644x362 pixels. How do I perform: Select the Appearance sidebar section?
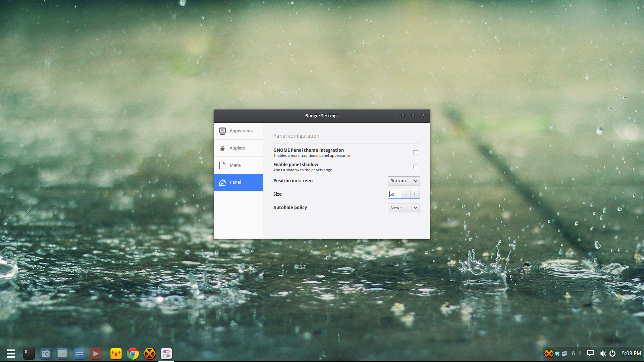click(238, 131)
